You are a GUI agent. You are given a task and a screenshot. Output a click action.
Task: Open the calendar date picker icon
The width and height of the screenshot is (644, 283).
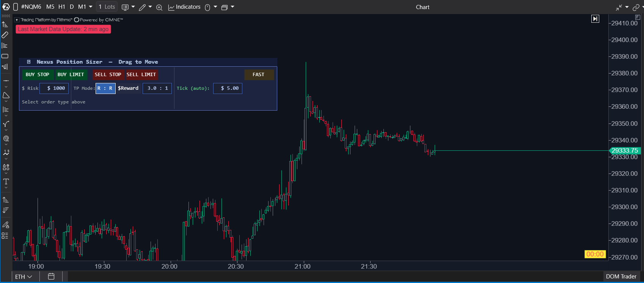tap(51, 277)
